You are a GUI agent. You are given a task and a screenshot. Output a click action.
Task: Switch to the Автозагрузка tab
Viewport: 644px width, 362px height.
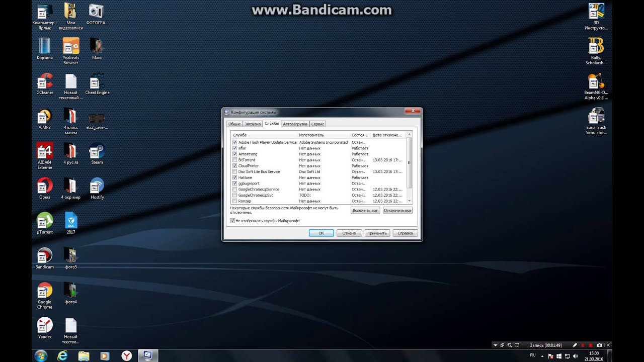pos(295,124)
